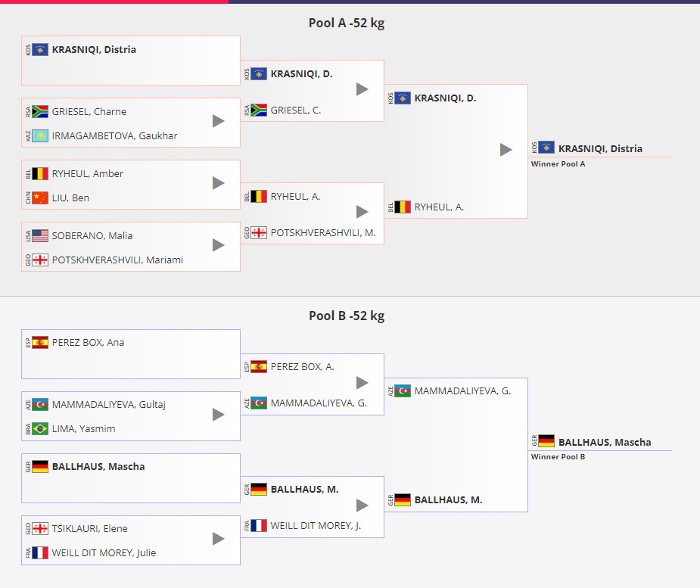
Task: Click the Pool B -52 kg heading
Action: [x=347, y=316]
